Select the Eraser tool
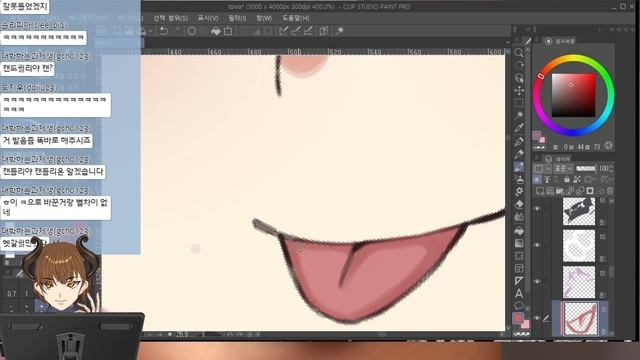This screenshot has height=360, width=640. pyautogui.click(x=519, y=204)
